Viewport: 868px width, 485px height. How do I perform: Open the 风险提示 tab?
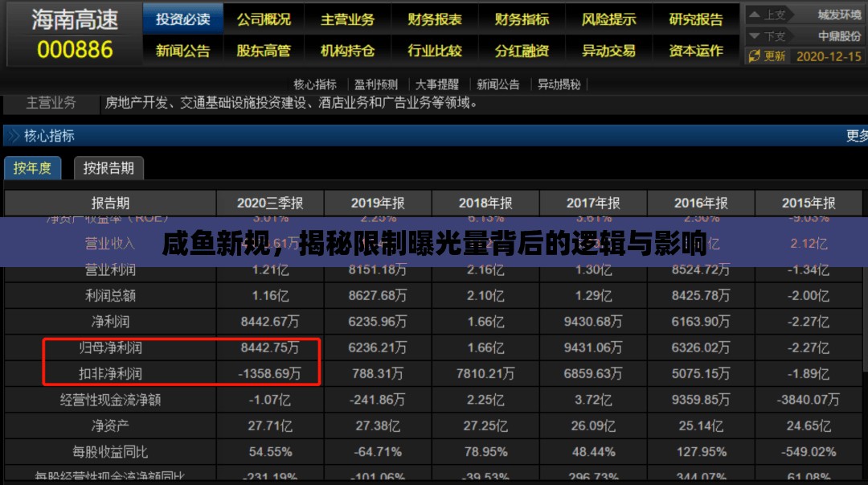coord(608,19)
